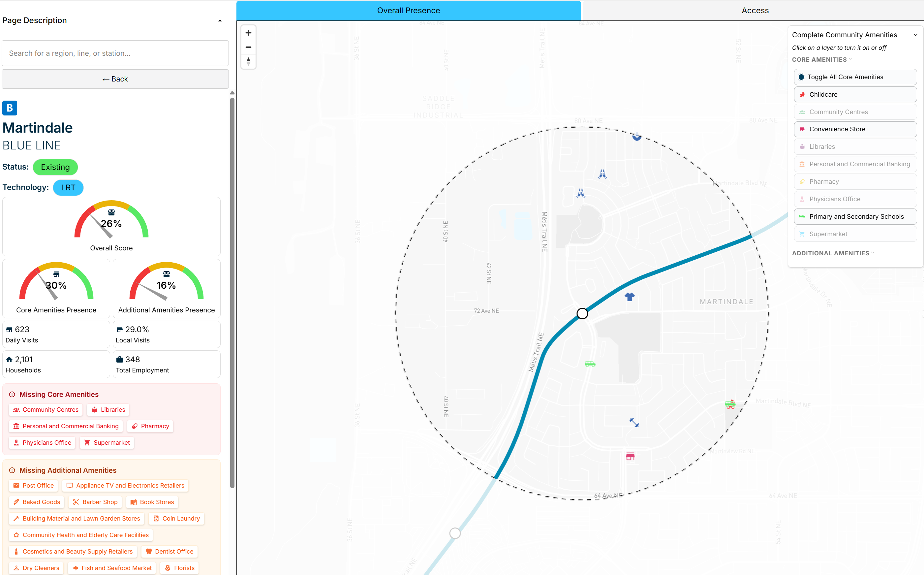Click the Pharmacy missing core amenity chip
The width and height of the screenshot is (924, 575).
tap(150, 426)
